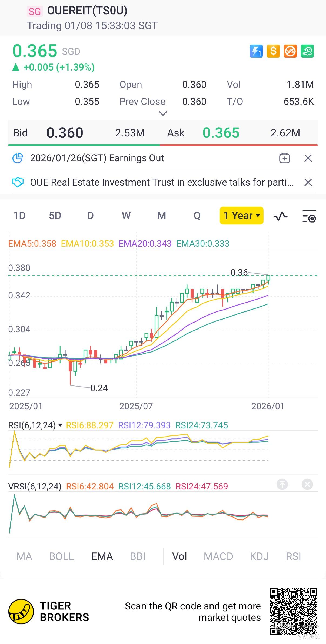326x644 pixels.
Task: Switch to the weekly W chart tab
Action: click(x=126, y=216)
